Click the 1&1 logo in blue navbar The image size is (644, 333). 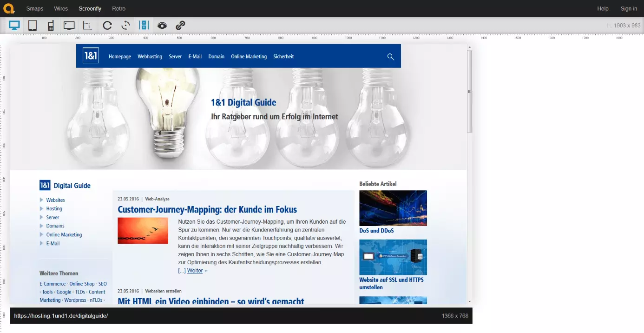[x=91, y=55]
